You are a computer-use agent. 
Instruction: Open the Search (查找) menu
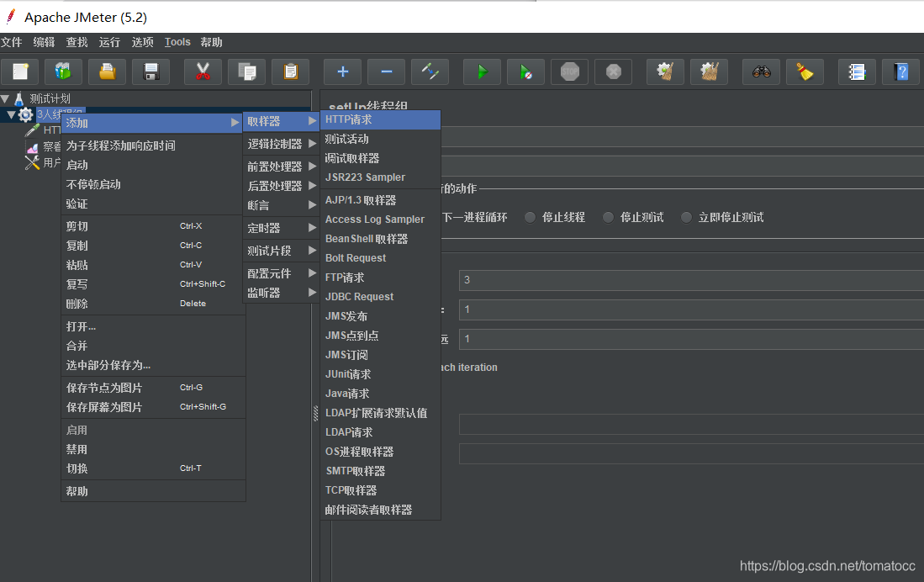click(x=77, y=42)
